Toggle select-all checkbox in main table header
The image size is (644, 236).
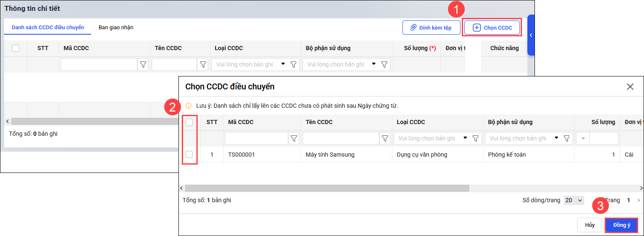coord(15,48)
